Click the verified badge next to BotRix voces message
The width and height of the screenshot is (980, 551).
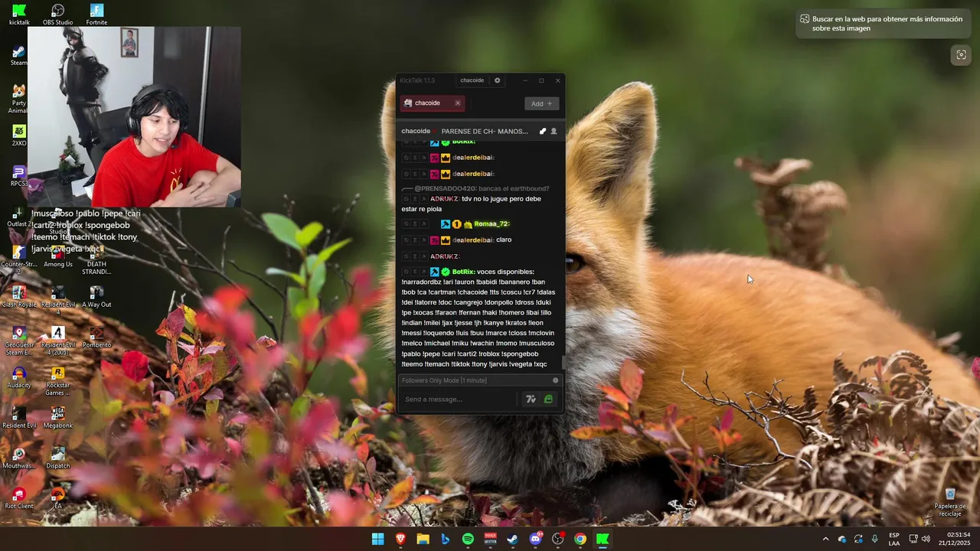(x=446, y=272)
